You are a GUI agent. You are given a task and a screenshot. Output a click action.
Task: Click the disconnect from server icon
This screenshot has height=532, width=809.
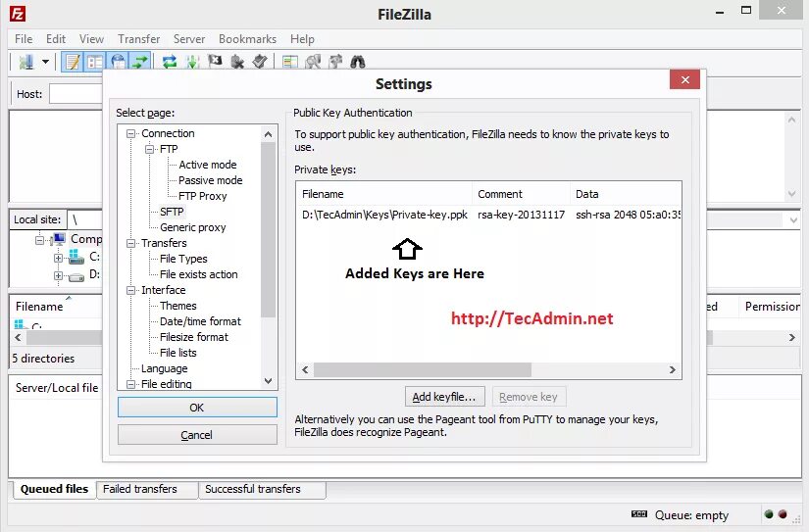237,62
